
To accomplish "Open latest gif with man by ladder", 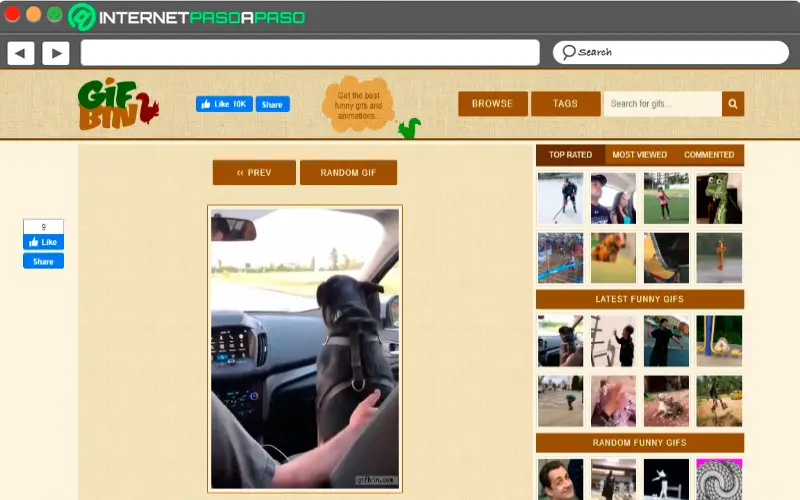I will point(613,341).
